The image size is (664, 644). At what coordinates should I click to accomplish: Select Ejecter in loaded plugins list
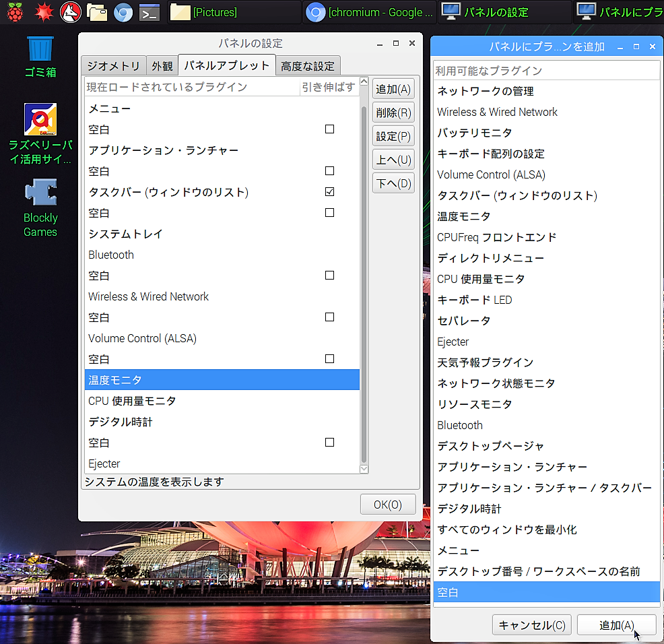click(222, 463)
